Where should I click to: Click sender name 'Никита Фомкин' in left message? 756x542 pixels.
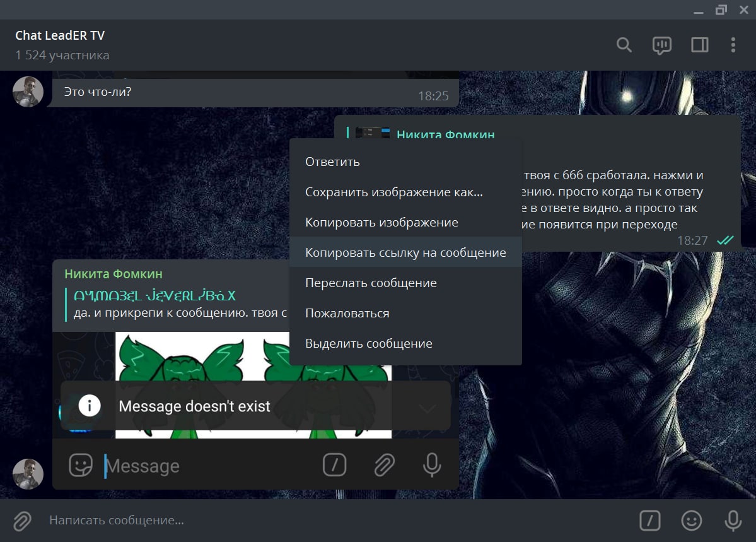113,274
